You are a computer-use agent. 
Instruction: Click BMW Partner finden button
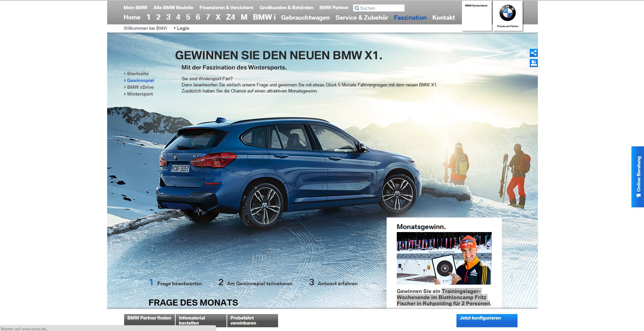[x=149, y=320]
